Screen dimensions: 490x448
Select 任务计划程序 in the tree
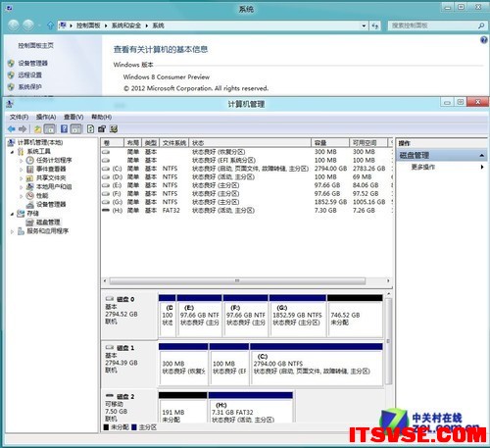[x=54, y=160]
